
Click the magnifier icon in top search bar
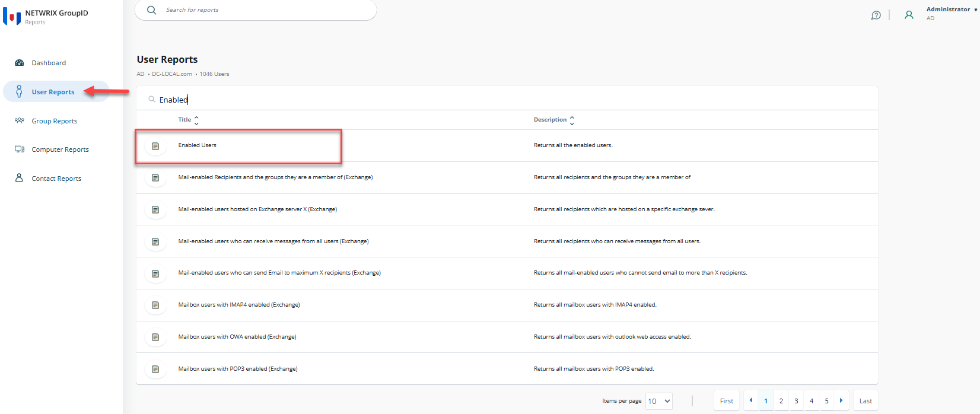tap(152, 10)
